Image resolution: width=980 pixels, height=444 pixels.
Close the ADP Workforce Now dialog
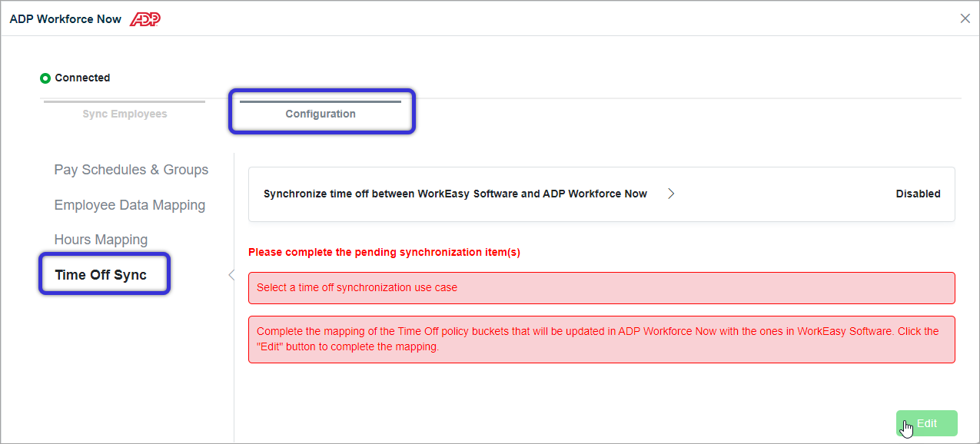965,18
